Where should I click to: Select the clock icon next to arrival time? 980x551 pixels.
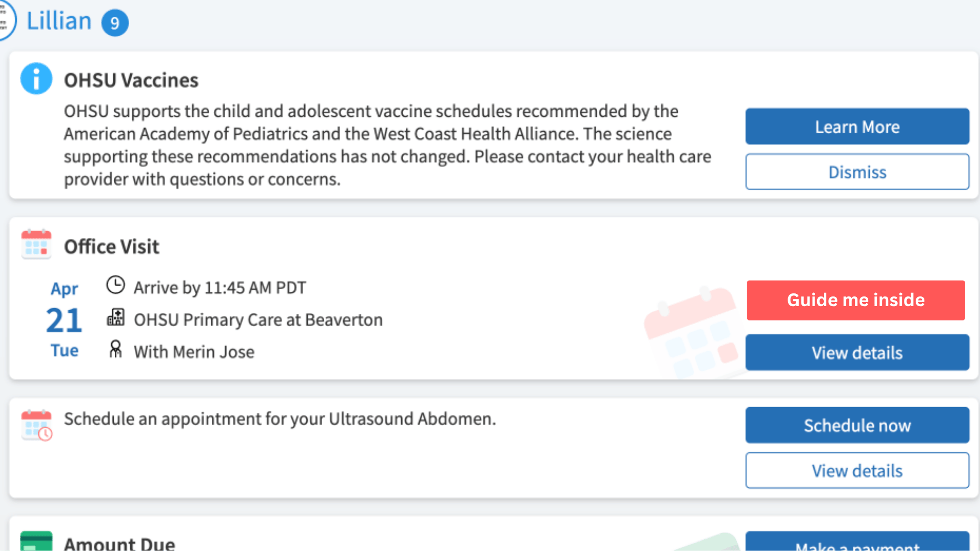115,286
